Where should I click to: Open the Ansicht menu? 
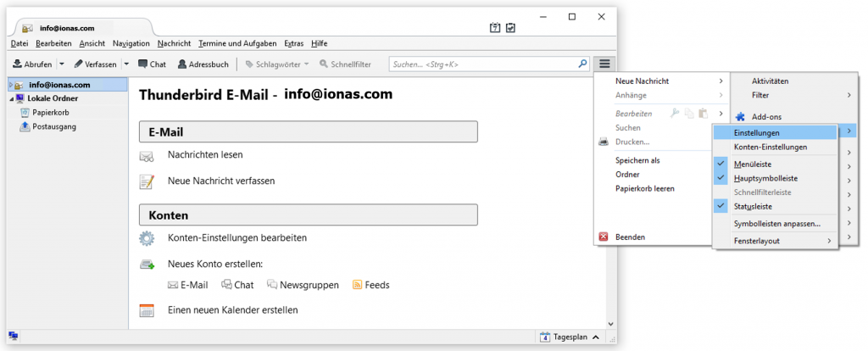[x=92, y=43]
